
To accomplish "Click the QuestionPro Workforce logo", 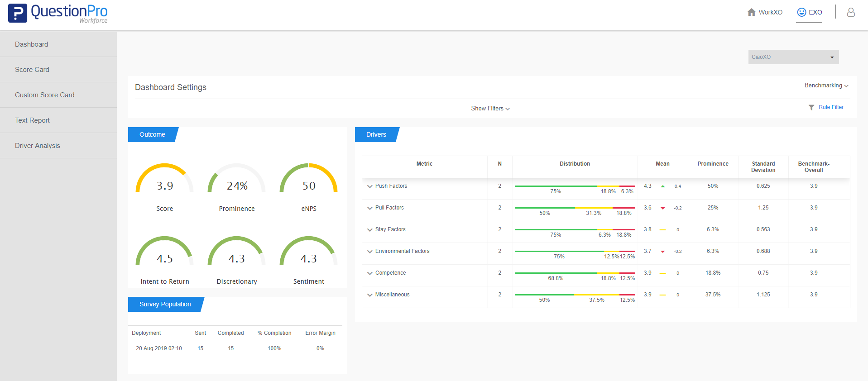I will (x=58, y=13).
